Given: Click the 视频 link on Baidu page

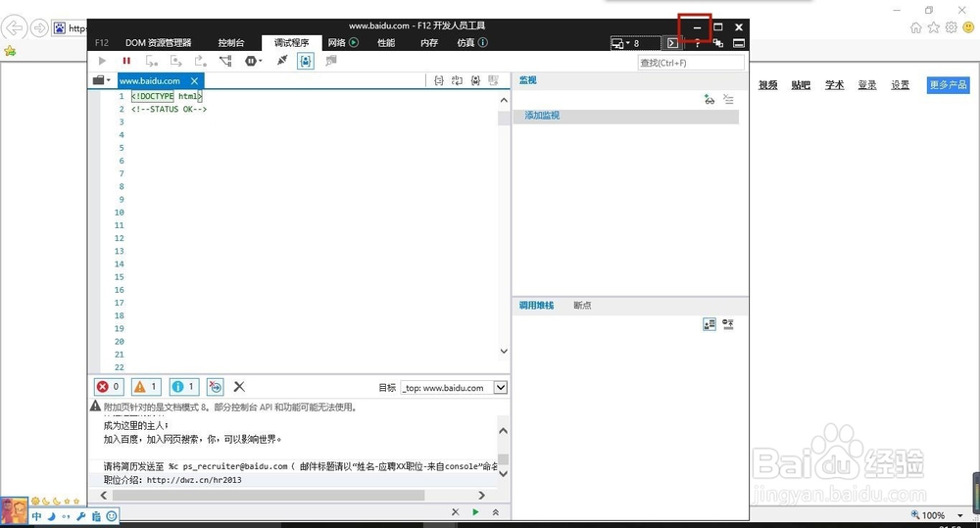Looking at the screenshot, I should click(768, 85).
